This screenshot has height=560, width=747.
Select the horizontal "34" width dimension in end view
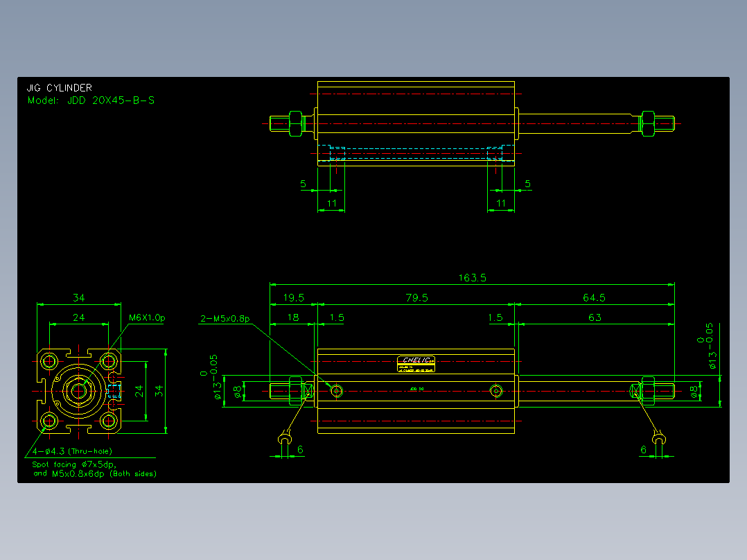tap(78, 298)
